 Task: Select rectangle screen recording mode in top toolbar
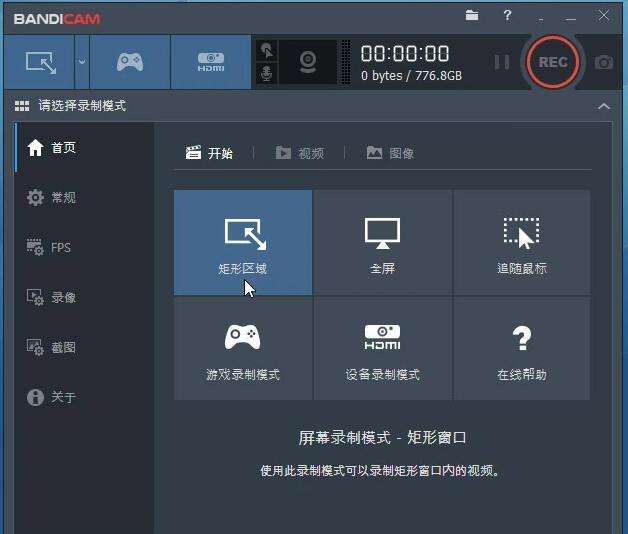coord(39,62)
